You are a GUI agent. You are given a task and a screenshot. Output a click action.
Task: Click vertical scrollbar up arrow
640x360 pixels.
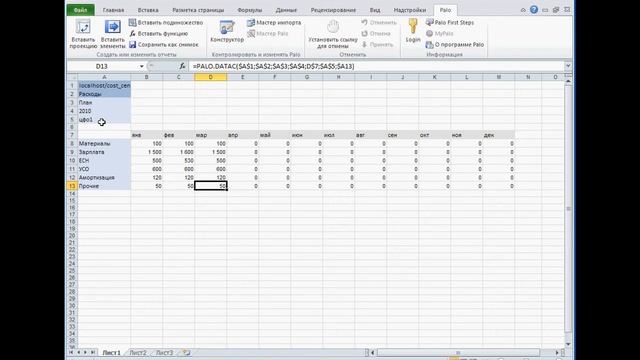[568, 81]
